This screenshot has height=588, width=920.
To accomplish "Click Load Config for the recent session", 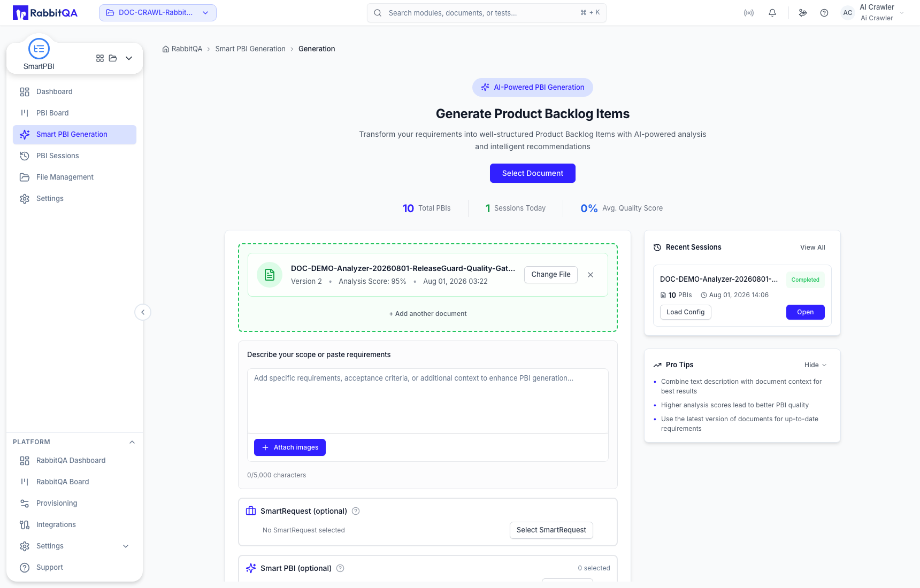I will coord(686,312).
